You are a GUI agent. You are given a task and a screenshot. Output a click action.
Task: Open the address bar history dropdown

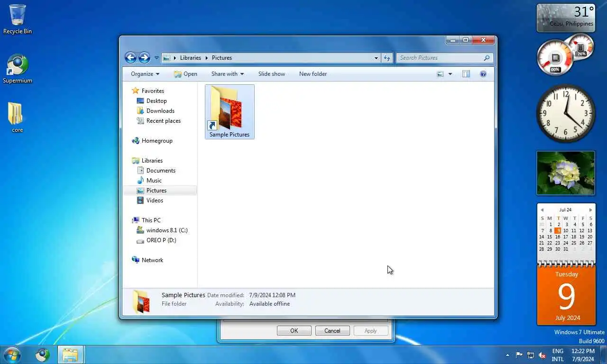(x=376, y=58)
